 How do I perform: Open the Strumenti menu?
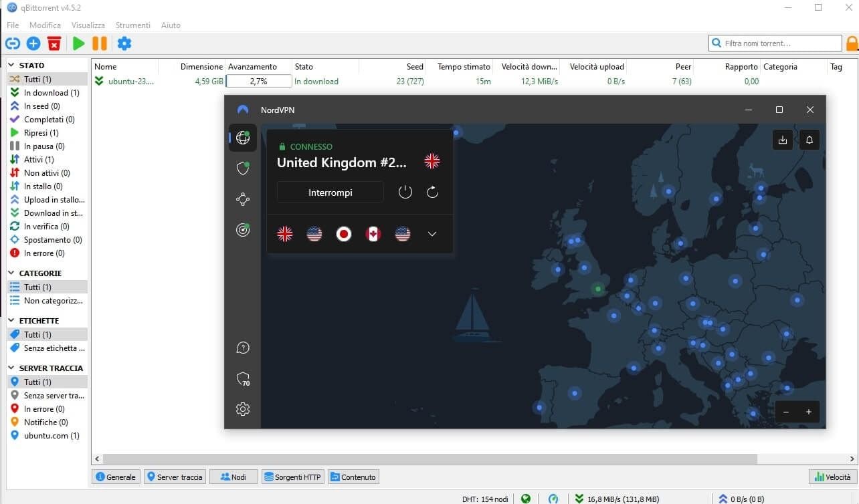tap(133, 25)
